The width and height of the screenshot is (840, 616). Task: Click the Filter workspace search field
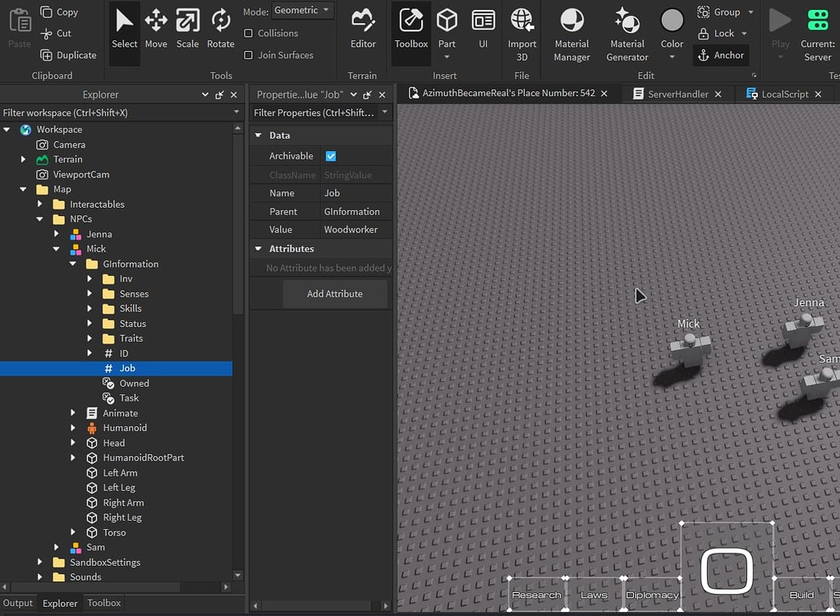(115, 113)
